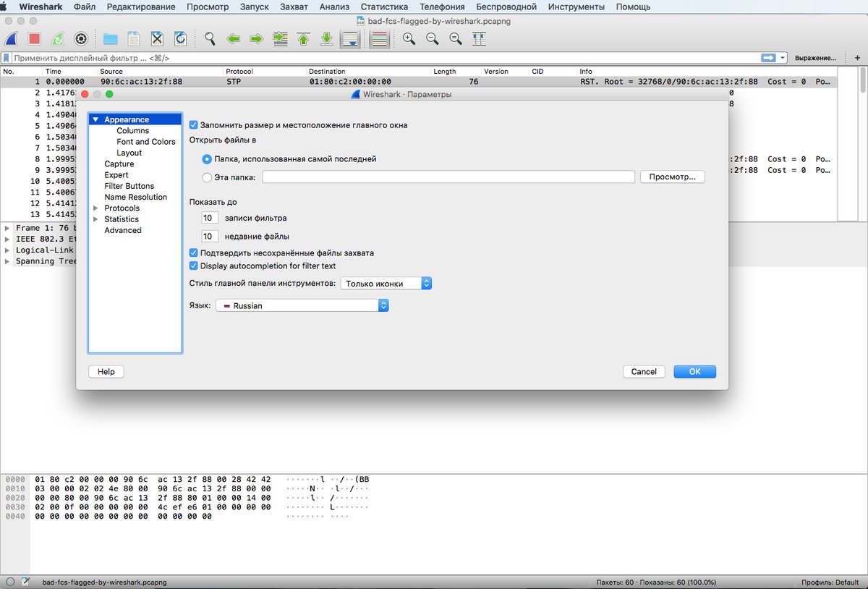The image size is (868, 589).
Task: Open a capture file via the folder icon
Action: pos(110,38)
